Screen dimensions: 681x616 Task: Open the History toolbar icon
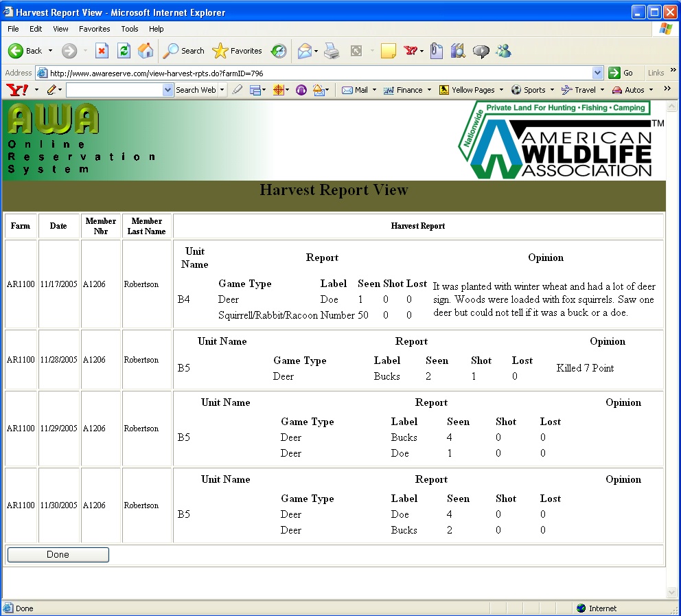[279, 51]
